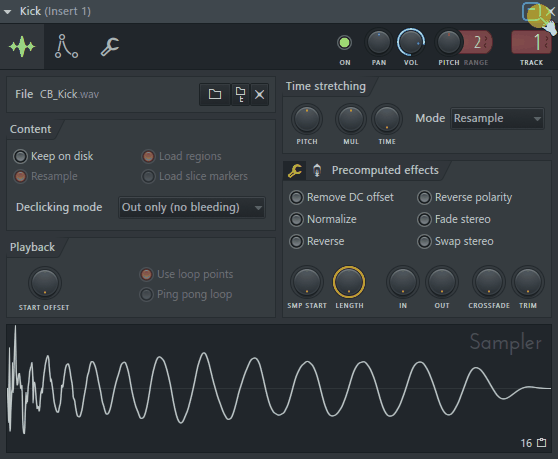558x459 pixels.
Task: Open the sample waveform settings tab
Action: pyautogui.click(x=22, y=47)
